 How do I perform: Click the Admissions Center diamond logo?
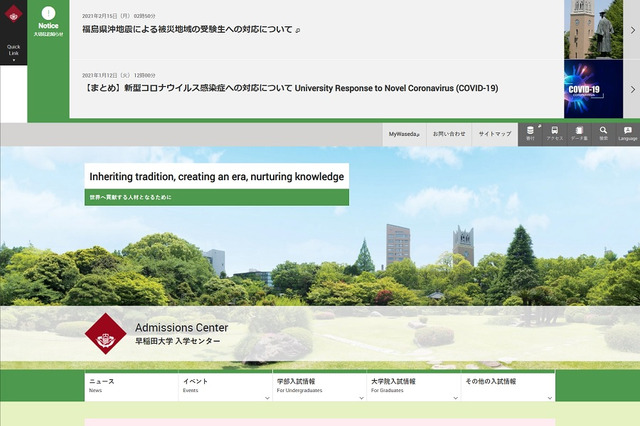(x=106, y=334)
